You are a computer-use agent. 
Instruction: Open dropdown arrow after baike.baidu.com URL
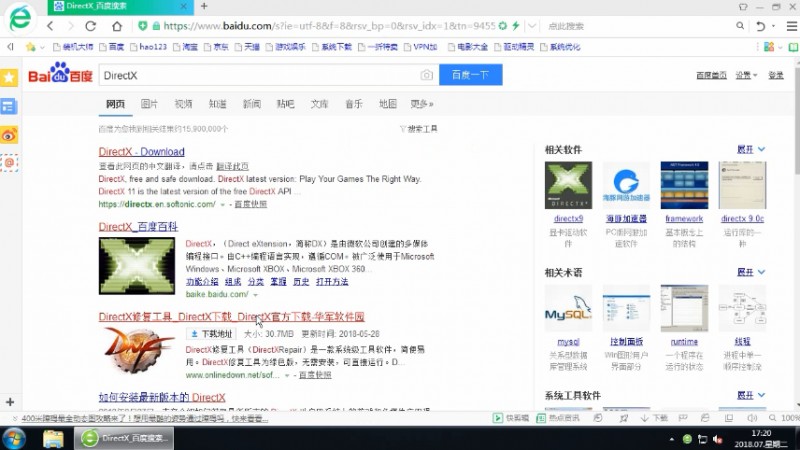click(x=256, y=295)
